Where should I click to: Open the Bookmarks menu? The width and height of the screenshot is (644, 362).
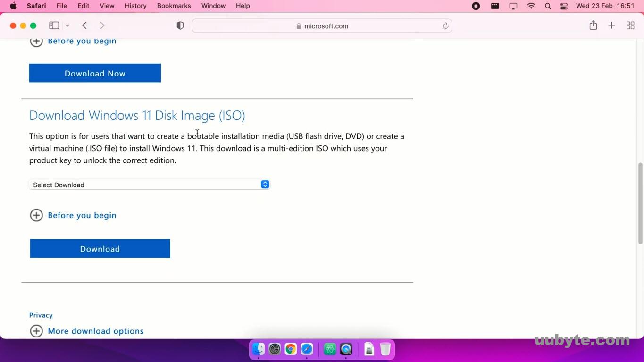[174, 6]
